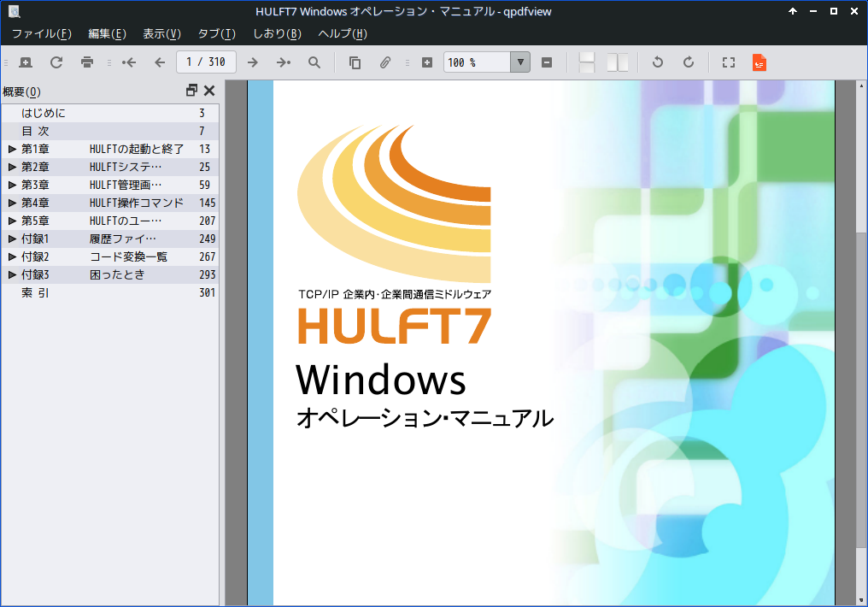Expand the 第1章 outline entry
The width and height of the screenshot is (868, 607).
coord(12,149)
